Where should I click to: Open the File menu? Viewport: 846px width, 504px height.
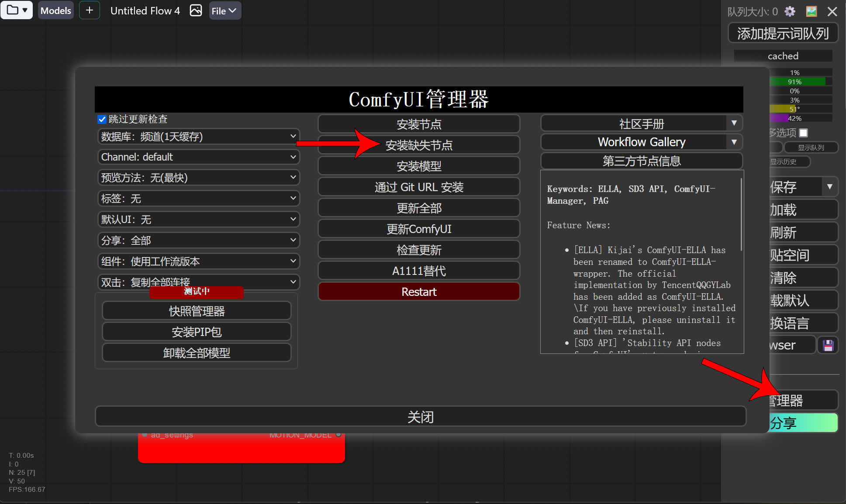pos(224,10)
